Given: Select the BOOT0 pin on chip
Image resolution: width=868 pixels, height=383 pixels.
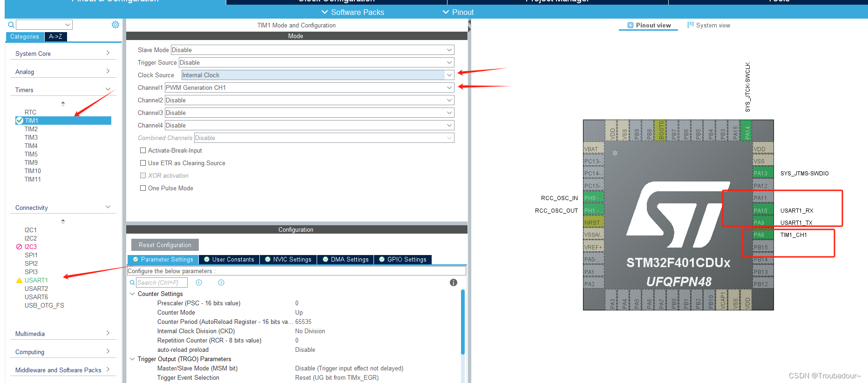Looking at the screenshot, I should pyautogui.click(x=661, y=130).
